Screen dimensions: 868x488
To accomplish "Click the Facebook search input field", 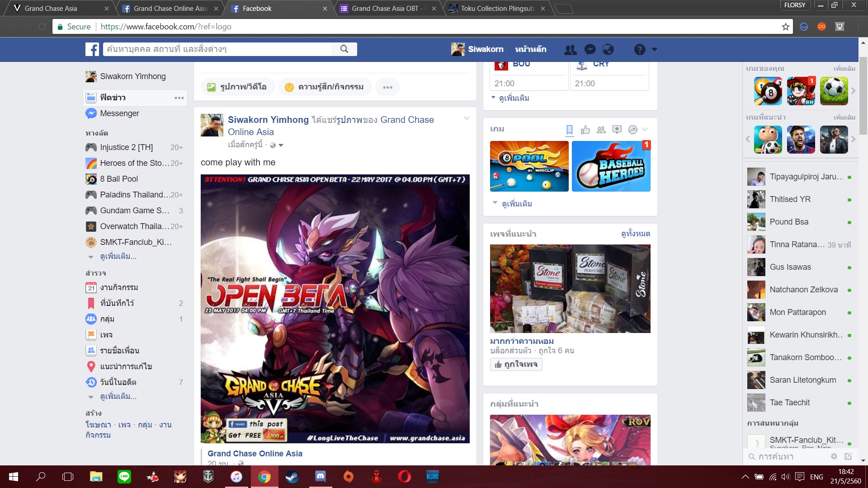I will 217,49.
